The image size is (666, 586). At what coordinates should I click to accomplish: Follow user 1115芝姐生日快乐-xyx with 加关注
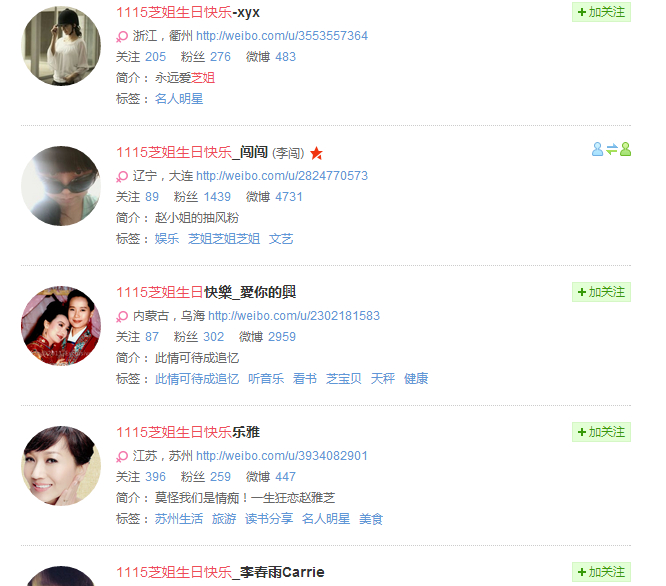click(601, 12)
